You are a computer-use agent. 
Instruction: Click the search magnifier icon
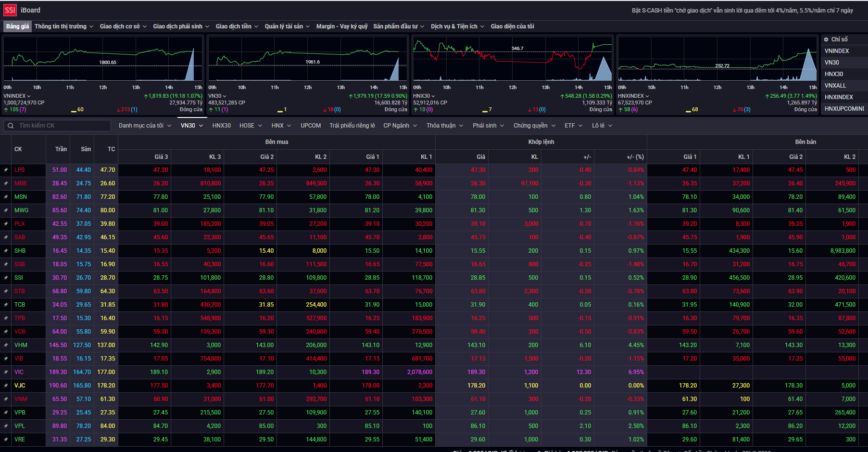coord(11,126)
